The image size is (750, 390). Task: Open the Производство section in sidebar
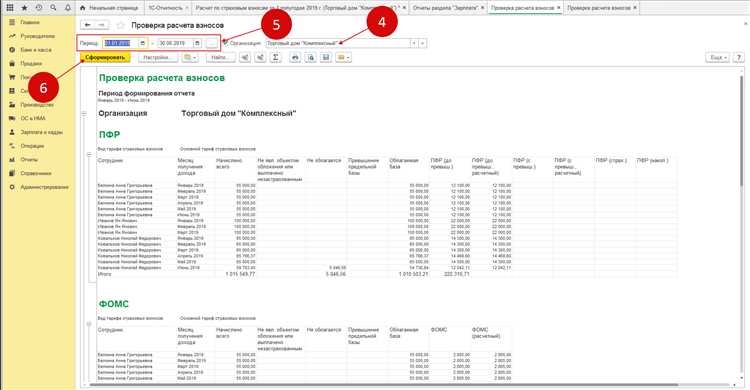tap(37, 105)
